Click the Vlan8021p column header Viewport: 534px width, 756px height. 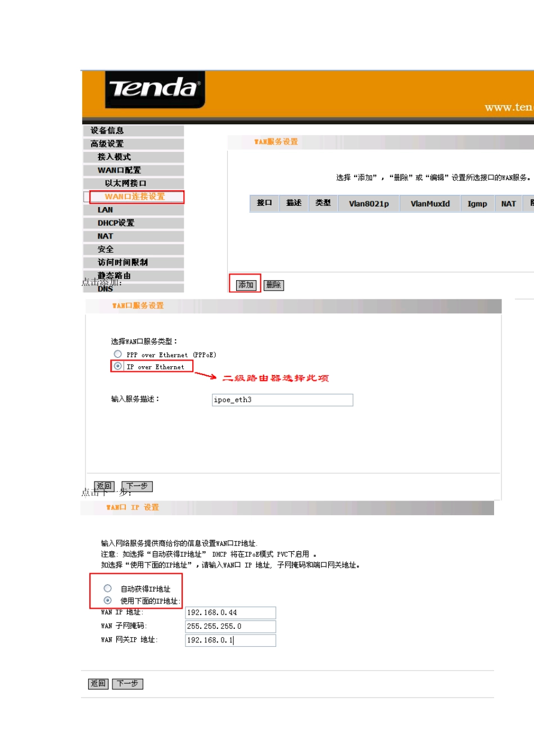(x=369, y=204)
